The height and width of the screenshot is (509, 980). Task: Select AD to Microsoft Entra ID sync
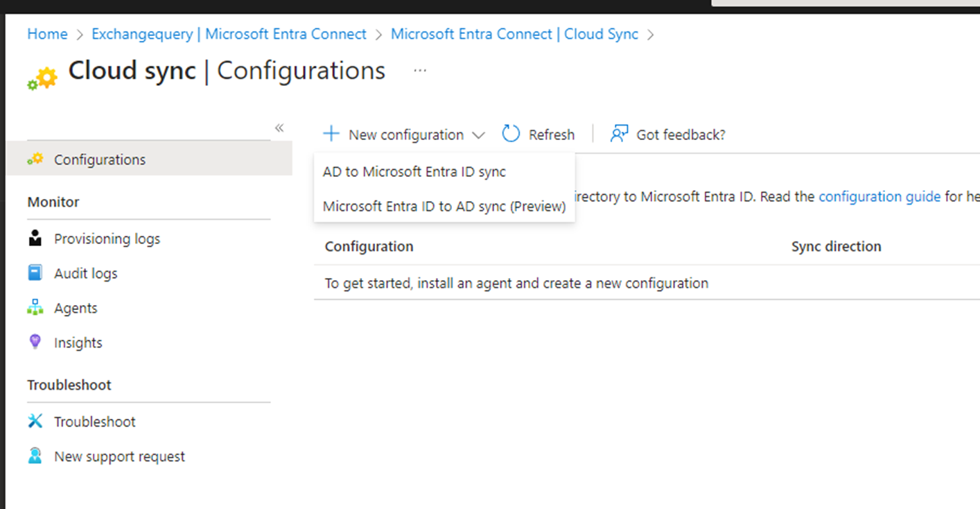pos(414,172)
